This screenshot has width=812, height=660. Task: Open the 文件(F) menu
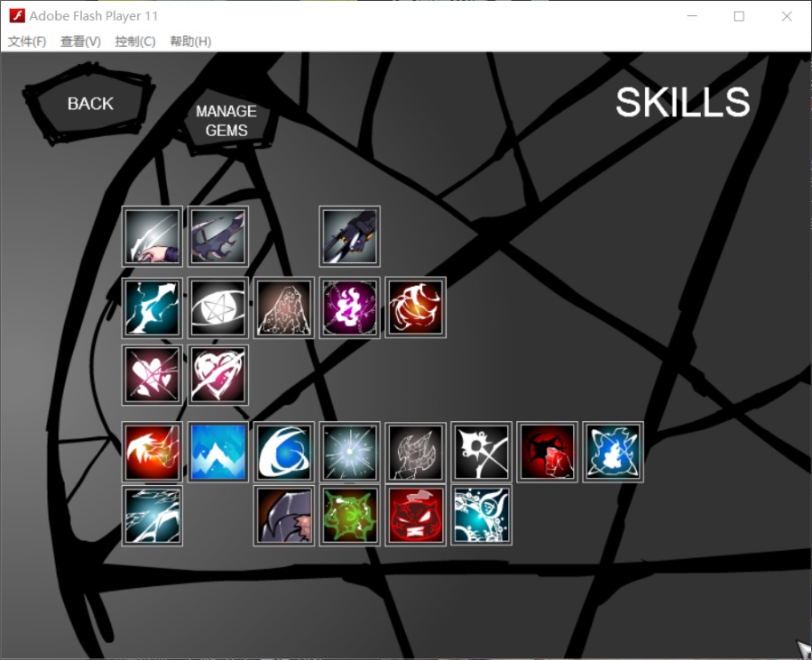pyautogui.click(x=27, y=41)
